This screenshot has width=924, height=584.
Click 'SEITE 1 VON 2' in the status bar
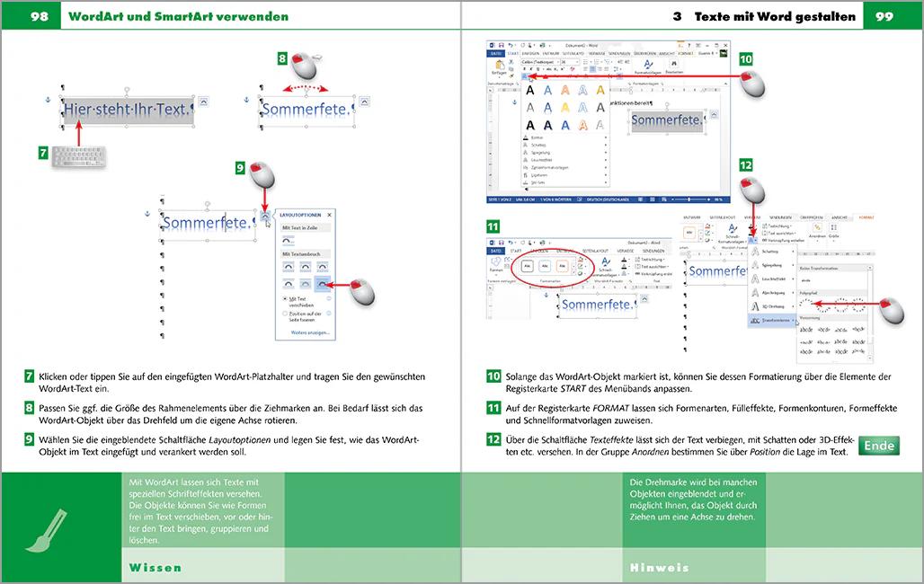click(500, 199)
